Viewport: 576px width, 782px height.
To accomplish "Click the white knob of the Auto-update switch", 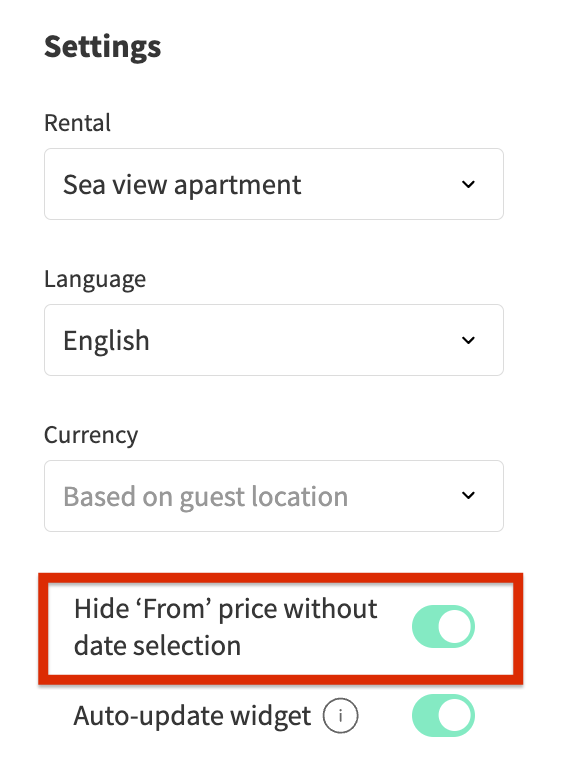I will click(455, 715).
